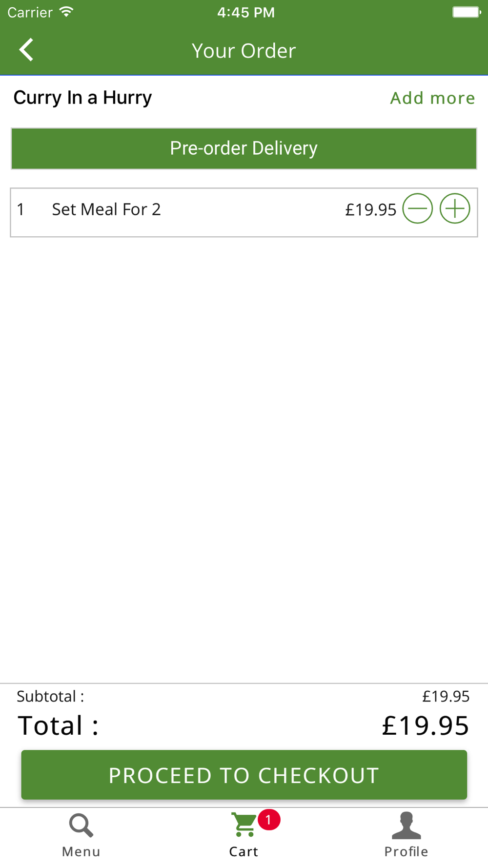Tap the Wi-Fi status icon
This screenshot has height=868, width=488.
(x=66, y=12)
